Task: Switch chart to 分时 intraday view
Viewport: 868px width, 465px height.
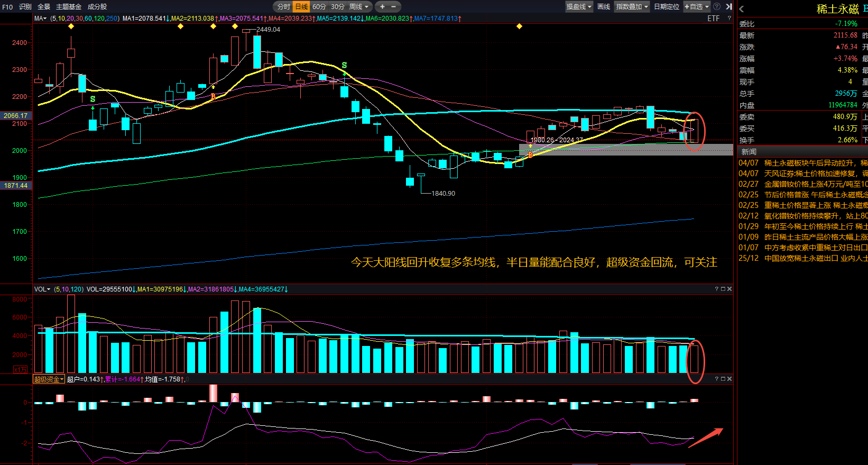Action: point(284,7)
